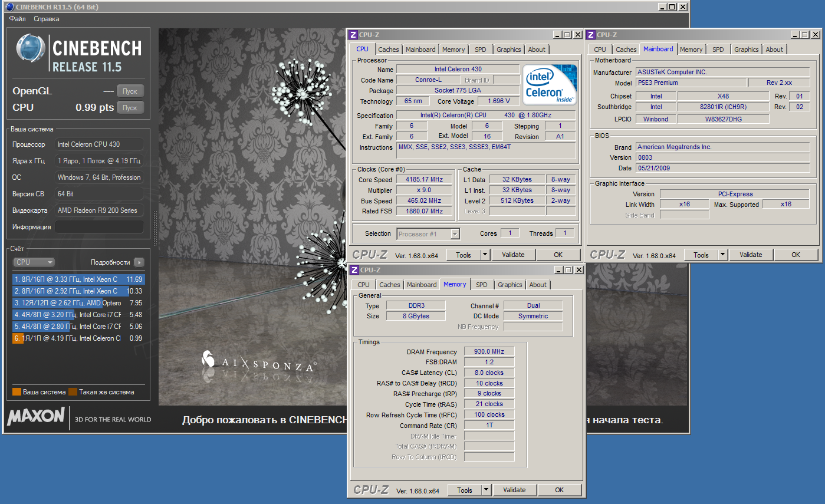Select ranking row 5 Core i7 5.06
The height and width of the screenshot is (504, 825).
pos(78,327)
